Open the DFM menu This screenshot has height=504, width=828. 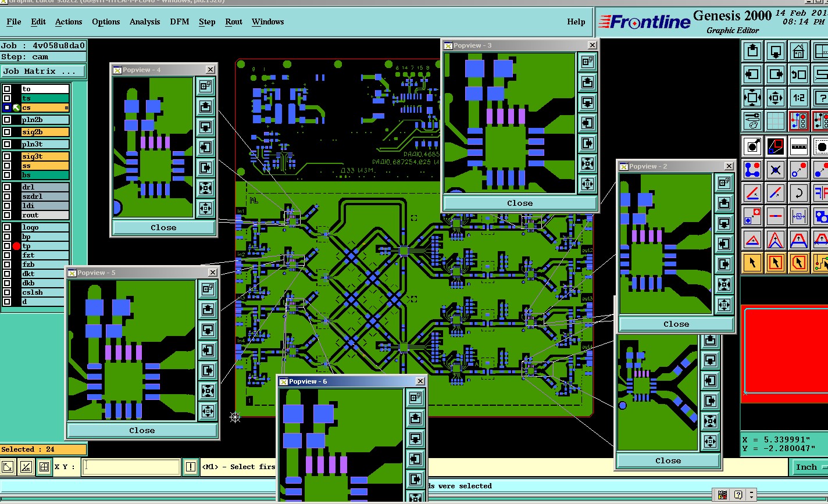[180, 22]
